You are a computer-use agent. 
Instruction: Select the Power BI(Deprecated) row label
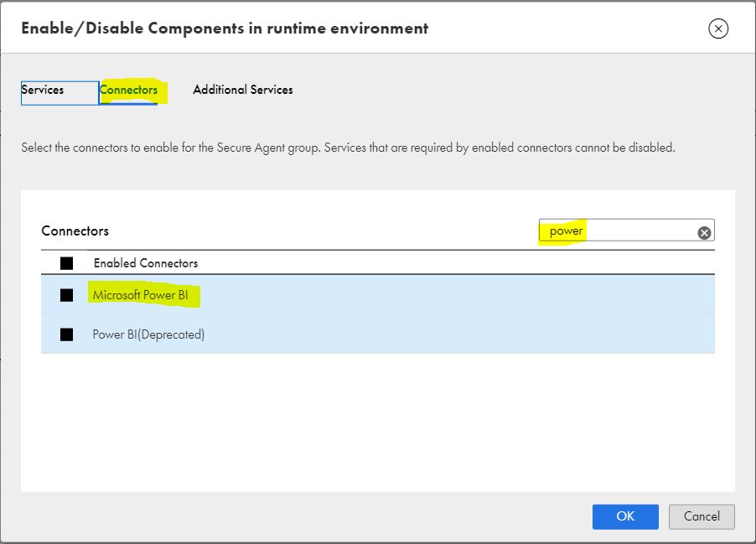[148, 334]
